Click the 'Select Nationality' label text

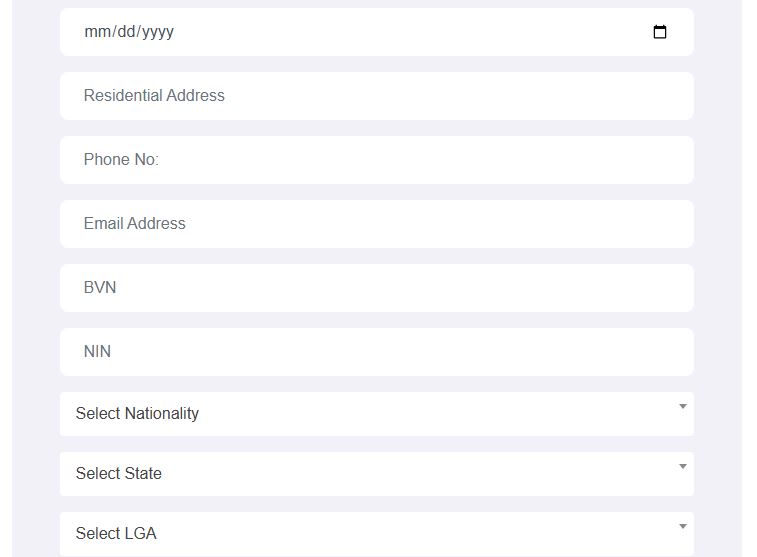point(137,414)
